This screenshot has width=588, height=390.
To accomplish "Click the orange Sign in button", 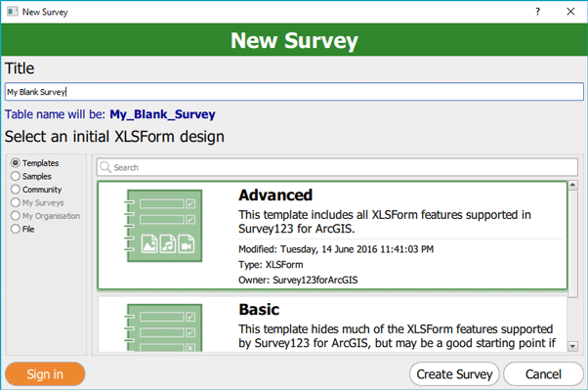I will (45, 373).
